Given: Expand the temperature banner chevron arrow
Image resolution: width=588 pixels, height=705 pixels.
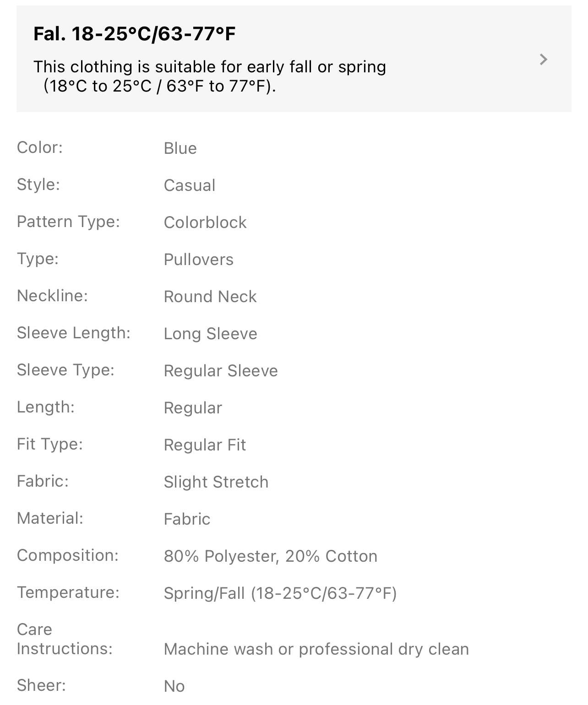Looking at the screenshot, I should (544, 60).
